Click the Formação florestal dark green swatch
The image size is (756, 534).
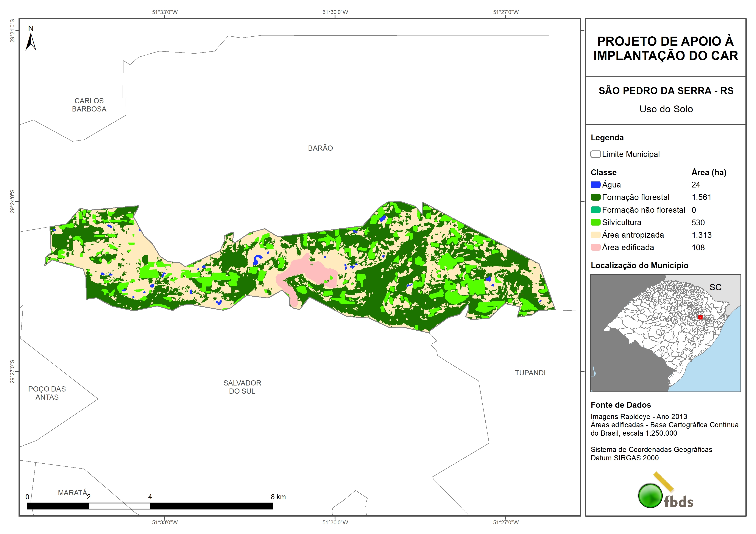595,197
